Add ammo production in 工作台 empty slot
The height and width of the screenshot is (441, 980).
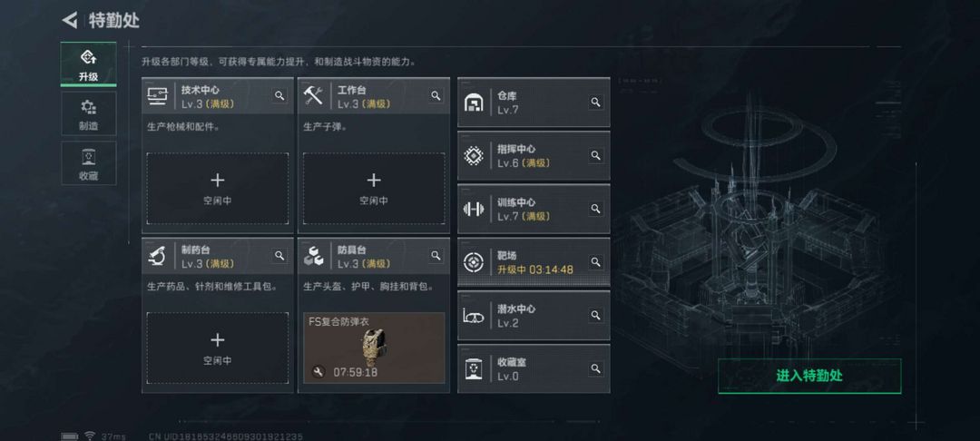coord(374,189)
